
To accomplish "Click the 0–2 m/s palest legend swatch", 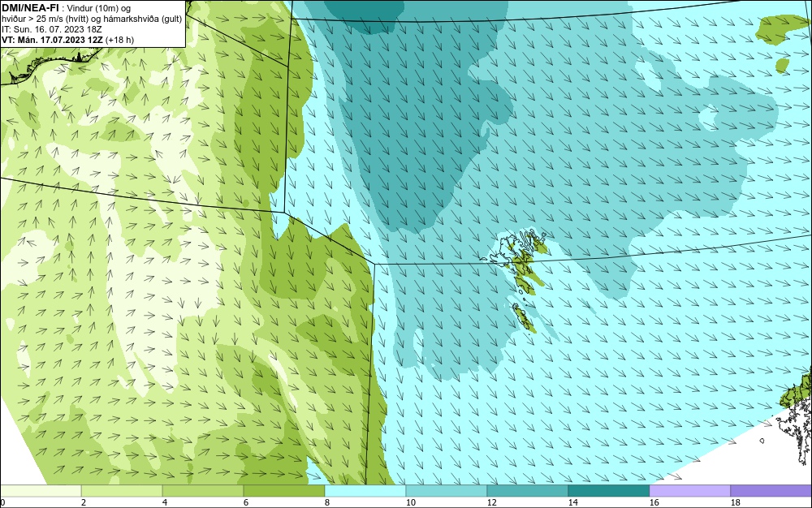I will click(41, 490).
